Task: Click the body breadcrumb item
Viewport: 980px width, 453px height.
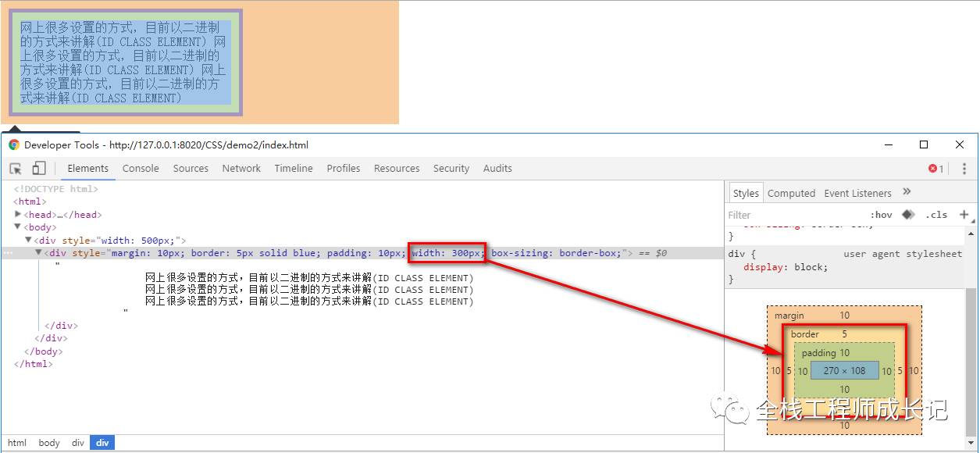Action: coord(49,443)
